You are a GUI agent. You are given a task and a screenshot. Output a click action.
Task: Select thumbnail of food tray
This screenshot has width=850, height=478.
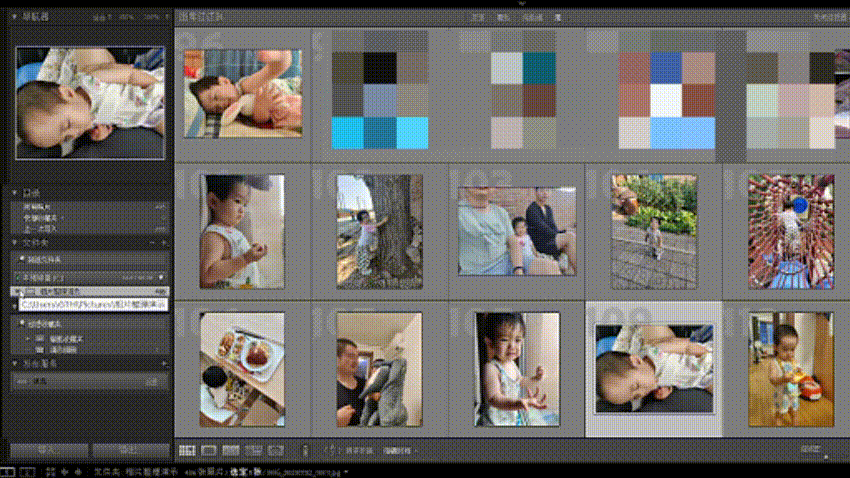242,370
